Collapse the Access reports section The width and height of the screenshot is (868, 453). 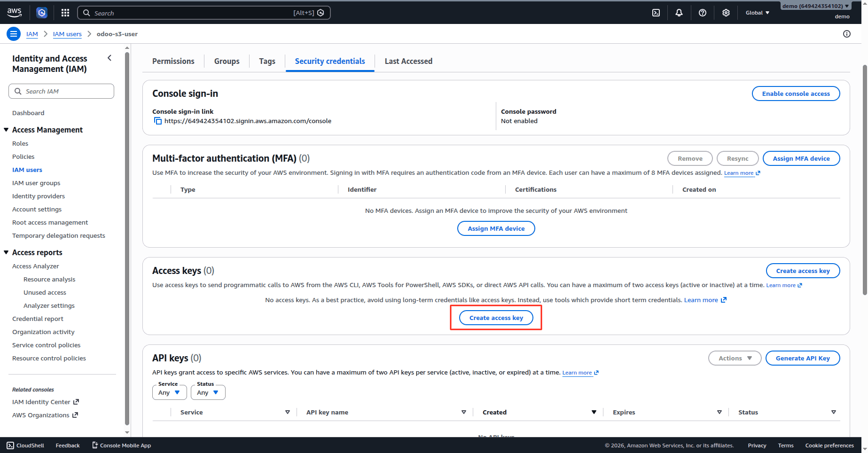click(6, 252)
